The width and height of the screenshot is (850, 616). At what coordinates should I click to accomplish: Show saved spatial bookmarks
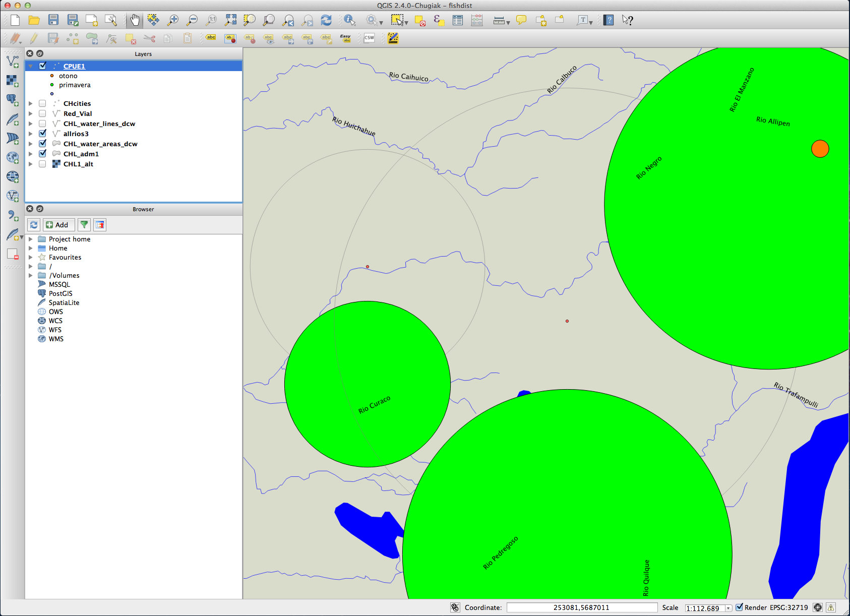point(560,20)
